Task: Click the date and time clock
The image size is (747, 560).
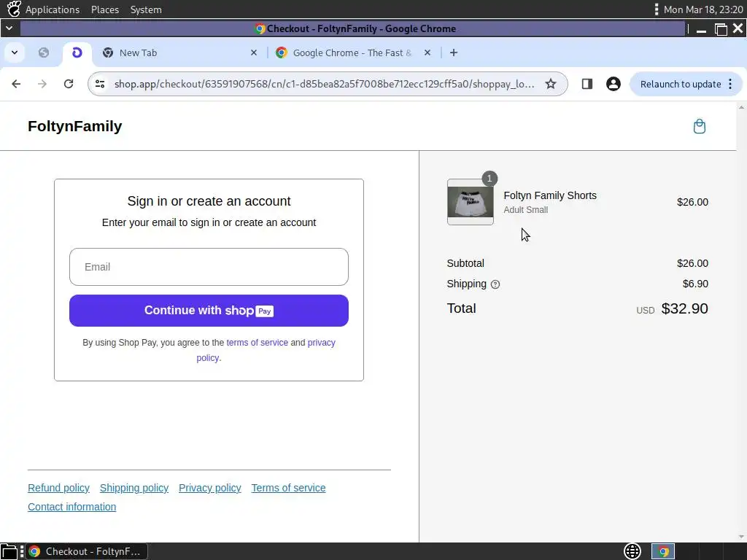Action: [x=703, y=9]
